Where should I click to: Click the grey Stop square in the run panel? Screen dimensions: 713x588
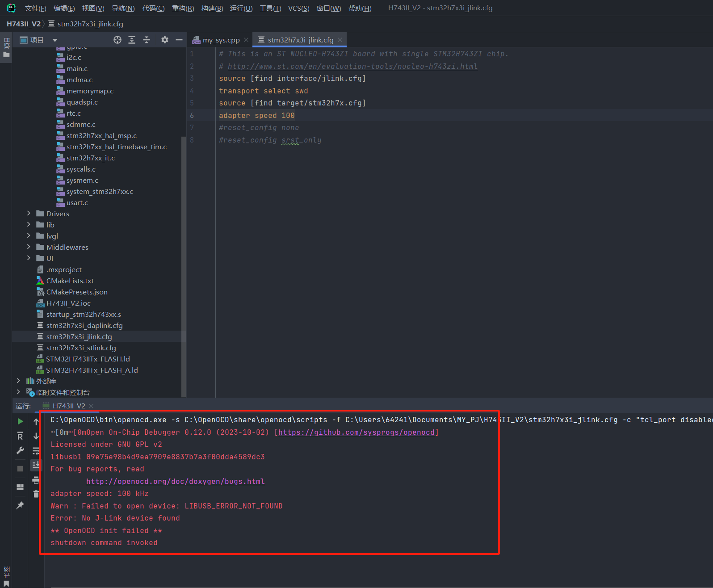pyautogui.click(x=20, y=469)
